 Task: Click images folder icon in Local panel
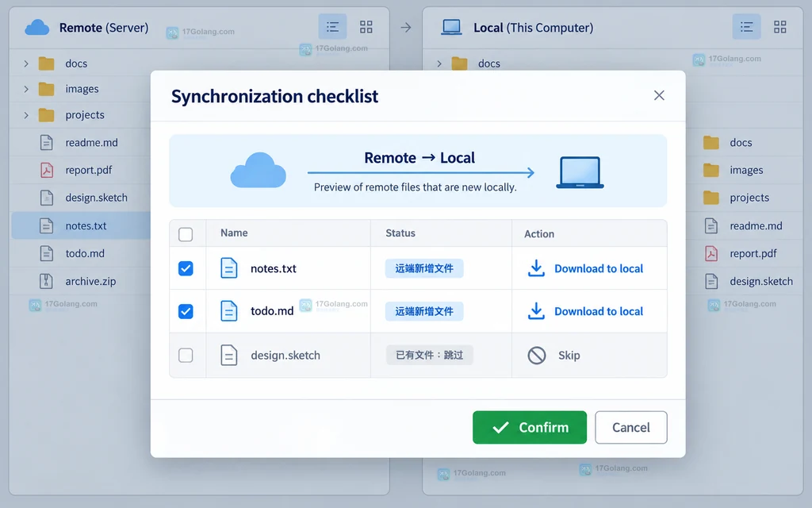point(711,170)
